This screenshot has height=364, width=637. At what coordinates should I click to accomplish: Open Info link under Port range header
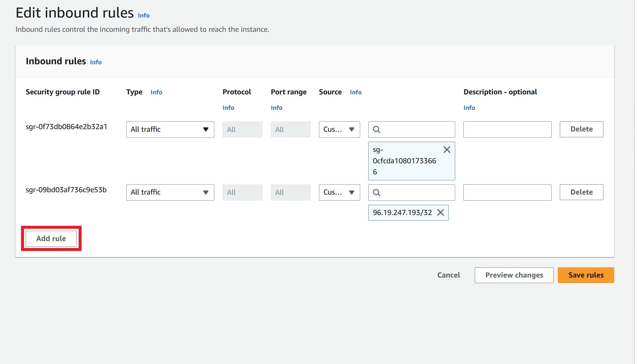pyautogui.click(x=276, y=108)
